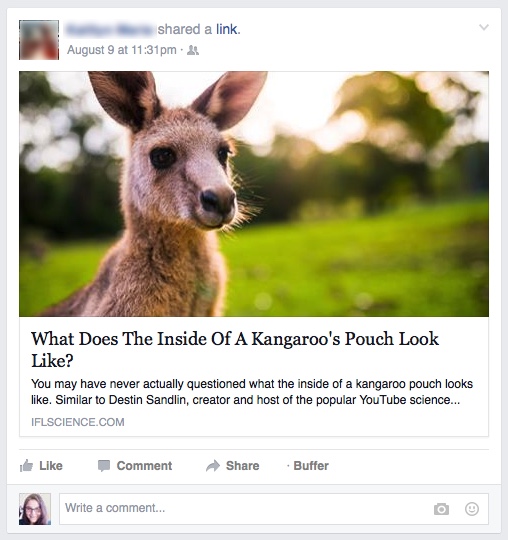Click the poster's blurred profile picture
The width and height of the screenshot is (508, 540).
[x=39, y=40]
